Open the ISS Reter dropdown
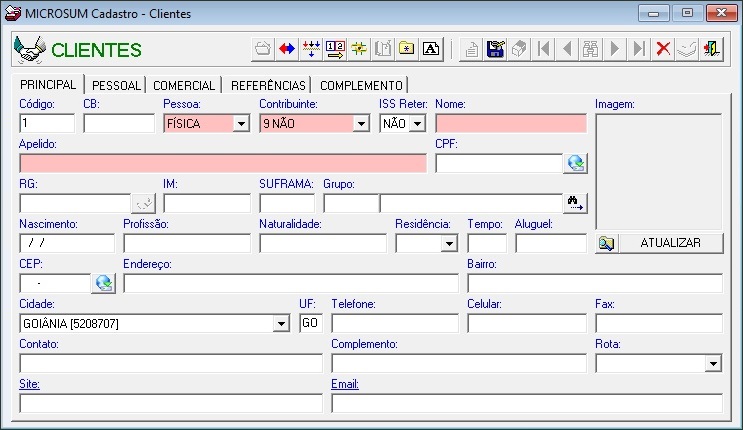The image size is (743, 430). tap(417, 124)
